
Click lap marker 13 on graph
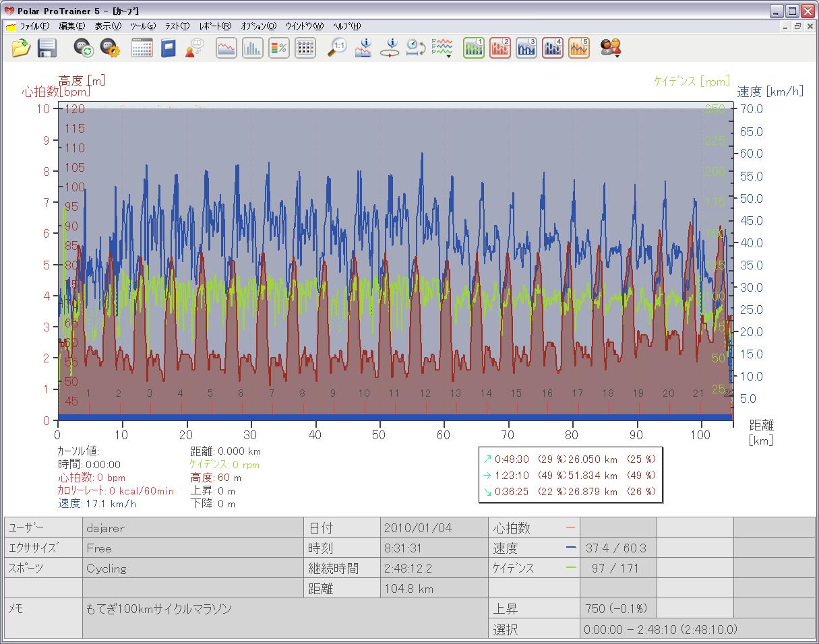(x=456, y=393)
